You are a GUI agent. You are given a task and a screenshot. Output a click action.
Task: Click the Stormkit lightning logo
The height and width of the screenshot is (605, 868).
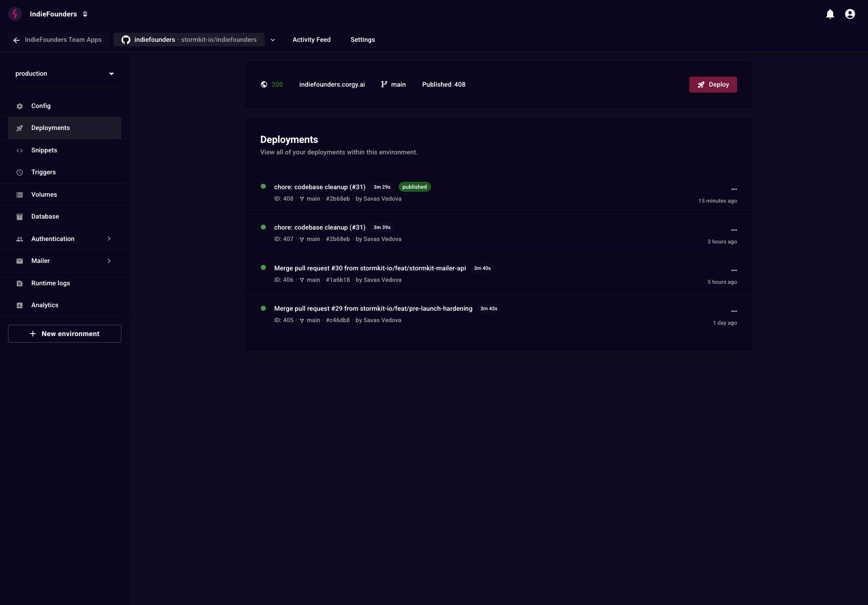(x=15, y=14)
